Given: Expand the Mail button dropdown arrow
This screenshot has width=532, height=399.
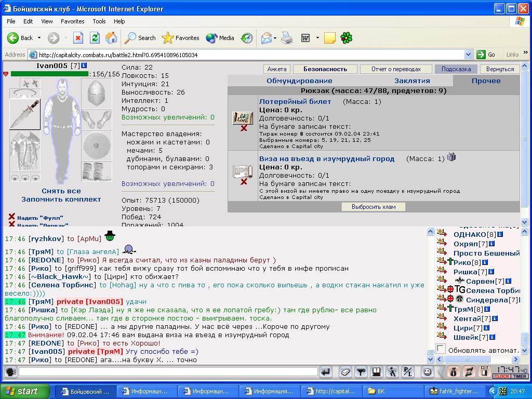Looking at the screenshot, I should (x=275, y=38).
